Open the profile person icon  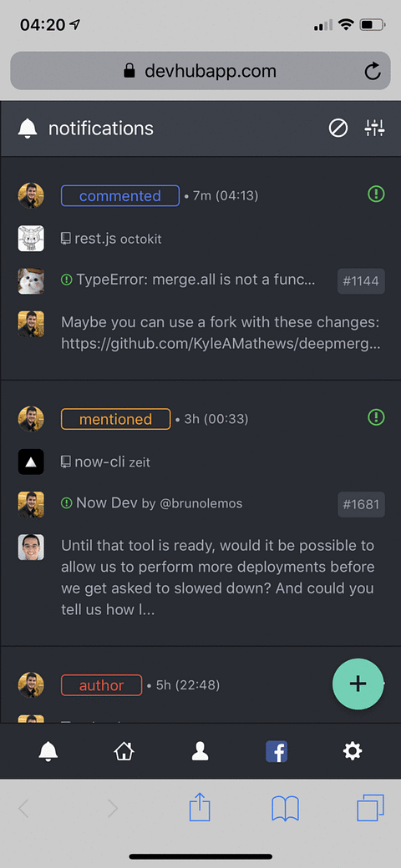(x=200, y=751)
